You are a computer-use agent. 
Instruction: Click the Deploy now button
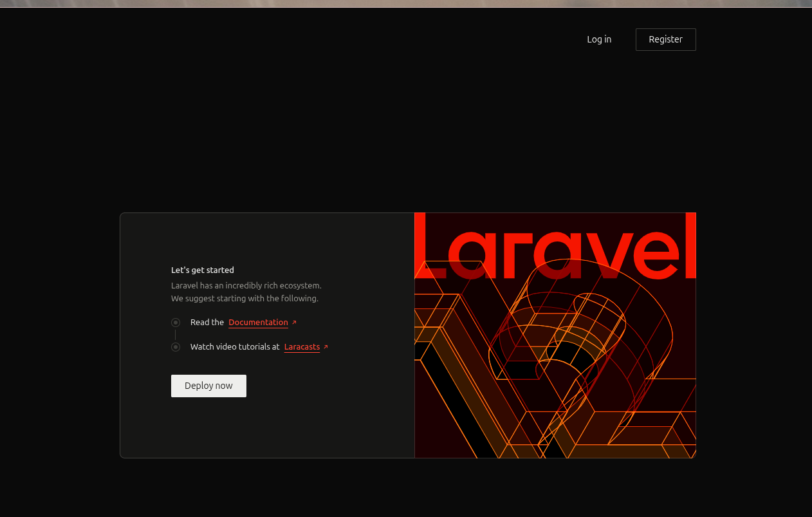pyautogui.click(x=208, y=386)
